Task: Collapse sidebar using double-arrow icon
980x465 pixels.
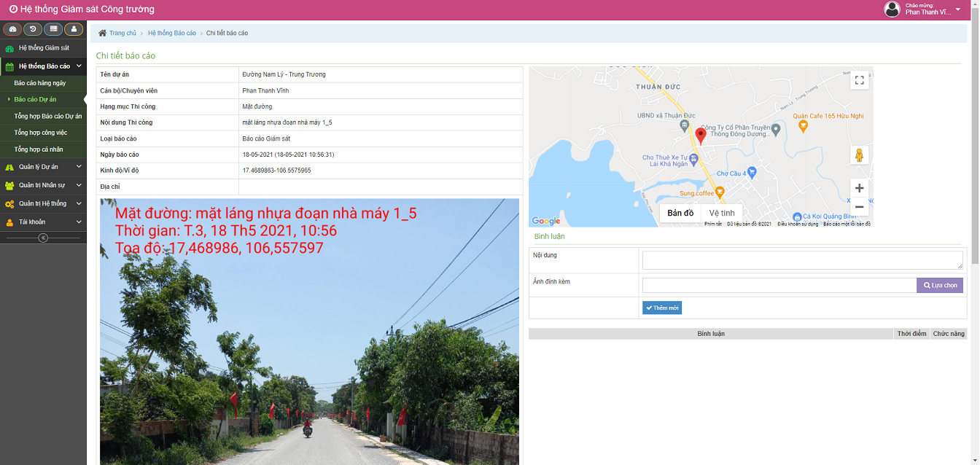Action: [43, 238]
